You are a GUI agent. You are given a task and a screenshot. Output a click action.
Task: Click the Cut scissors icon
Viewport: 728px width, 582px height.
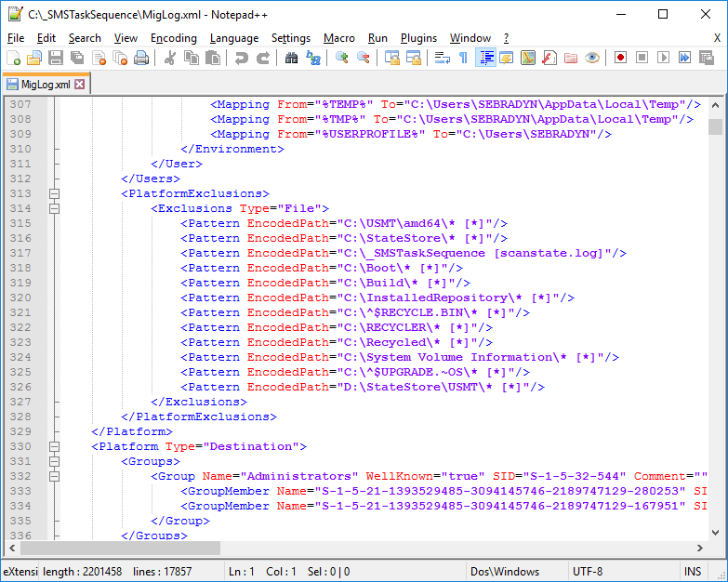(x=170, y=58)
